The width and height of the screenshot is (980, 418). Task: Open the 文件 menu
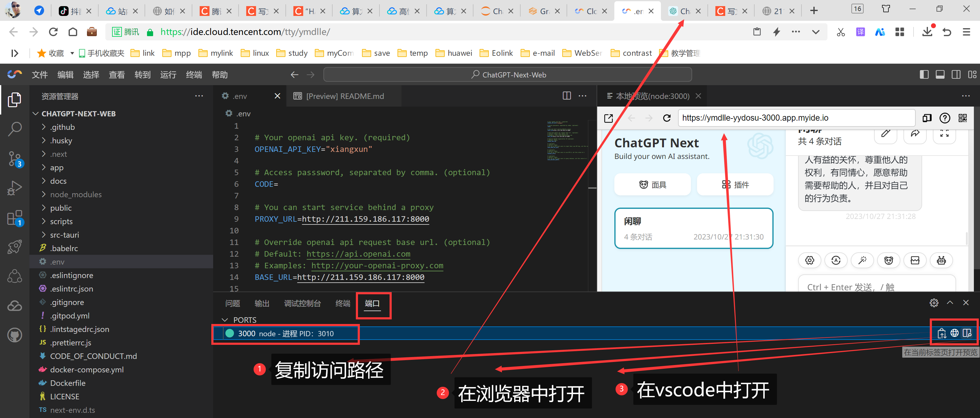(40, 75)
